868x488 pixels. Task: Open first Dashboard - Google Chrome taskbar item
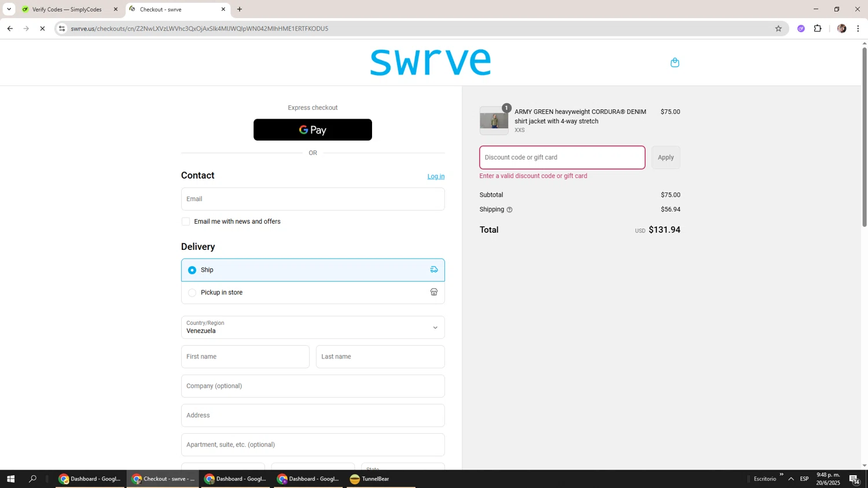(x=90, y=479)
